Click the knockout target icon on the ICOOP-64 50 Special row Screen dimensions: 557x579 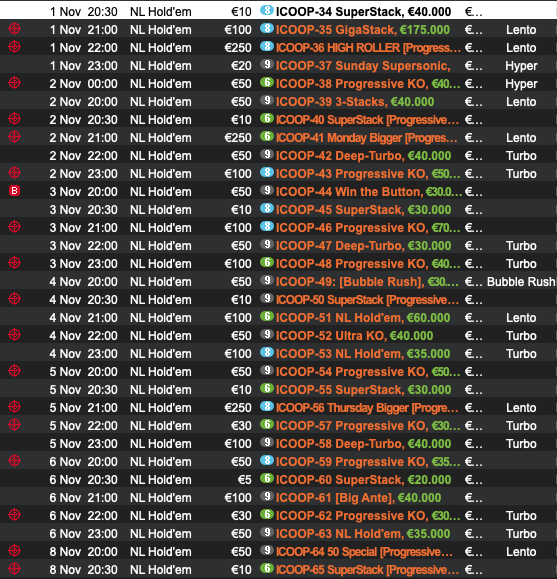(x=14, y=551)
